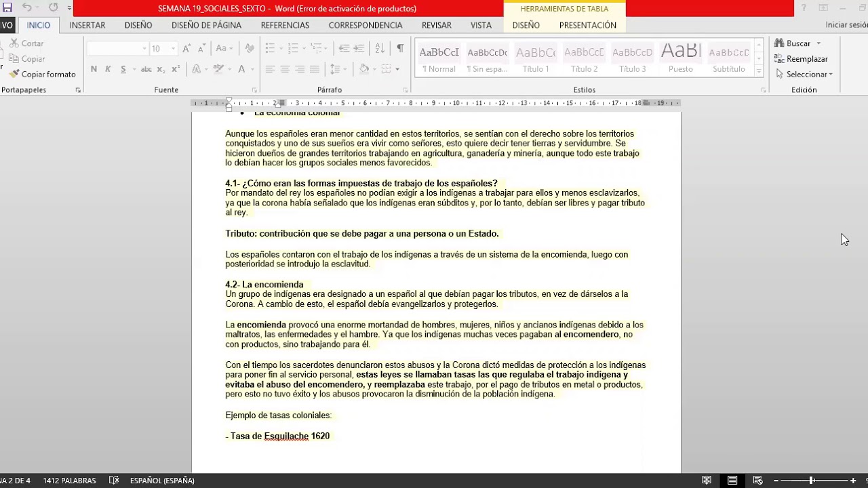
Task: Toggle italic (K) formatting
Action: [x=108, y=69]
